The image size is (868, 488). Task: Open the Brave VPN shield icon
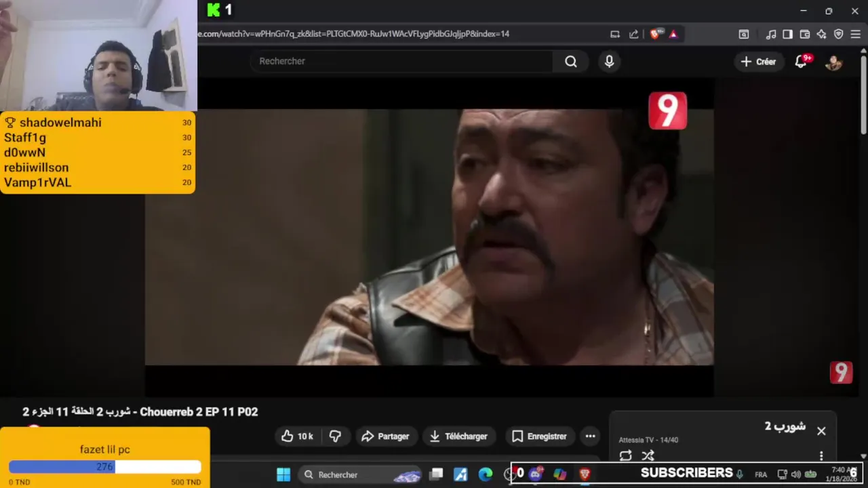pos(838,34)
